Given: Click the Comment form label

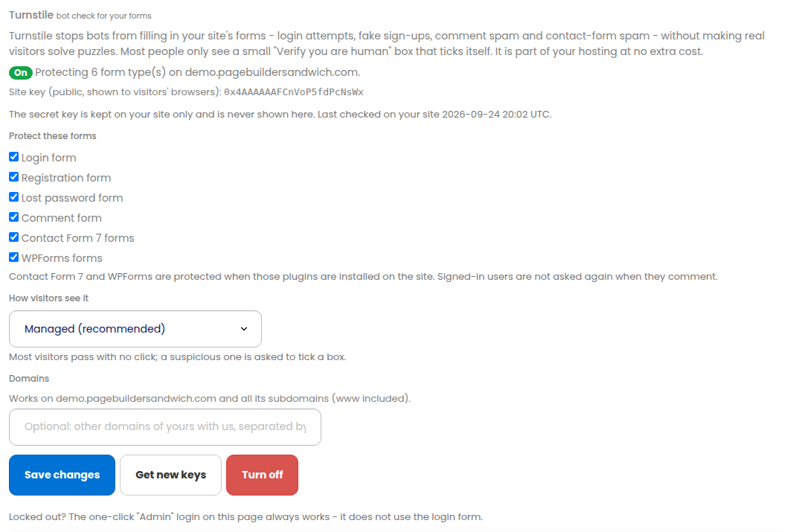Looking at the screenshot, I should click(62, 218).
